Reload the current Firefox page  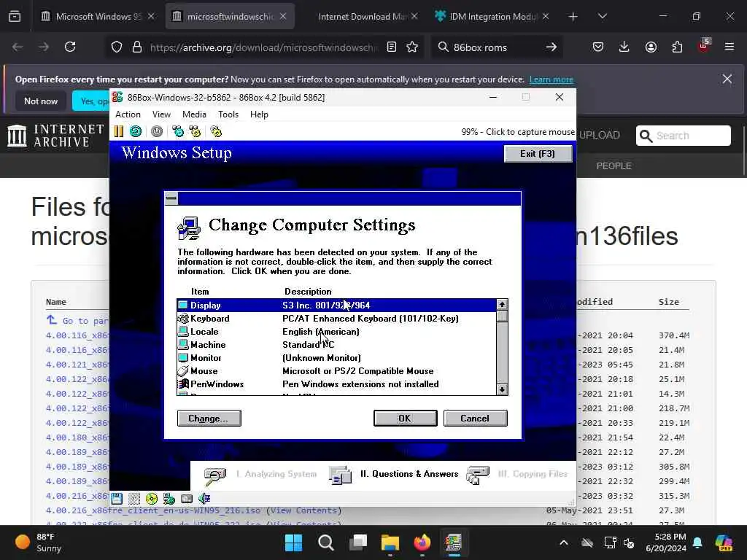pos(70,47)
